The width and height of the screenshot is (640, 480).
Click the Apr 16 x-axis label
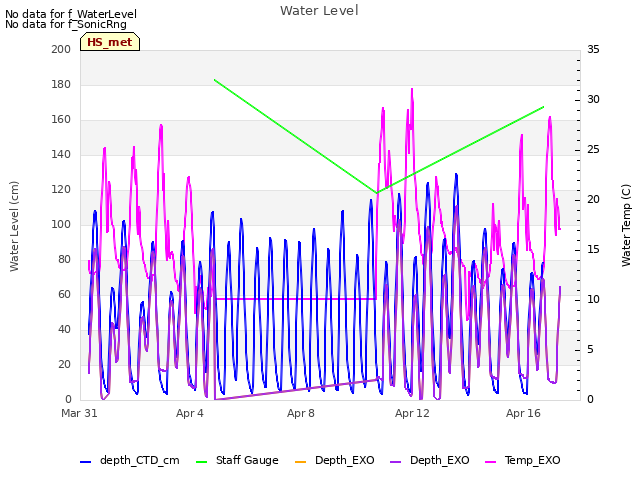pyautogui.click(x=523, y=413)
